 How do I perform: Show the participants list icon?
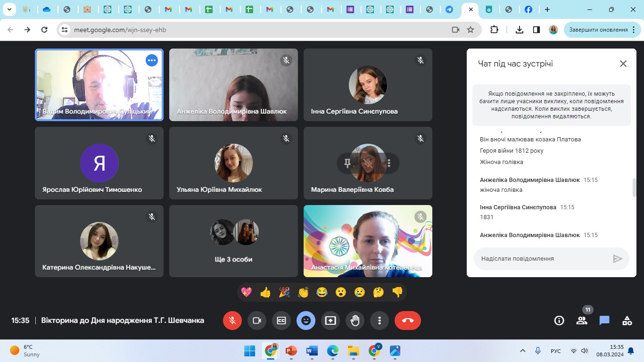pos(582,321)
